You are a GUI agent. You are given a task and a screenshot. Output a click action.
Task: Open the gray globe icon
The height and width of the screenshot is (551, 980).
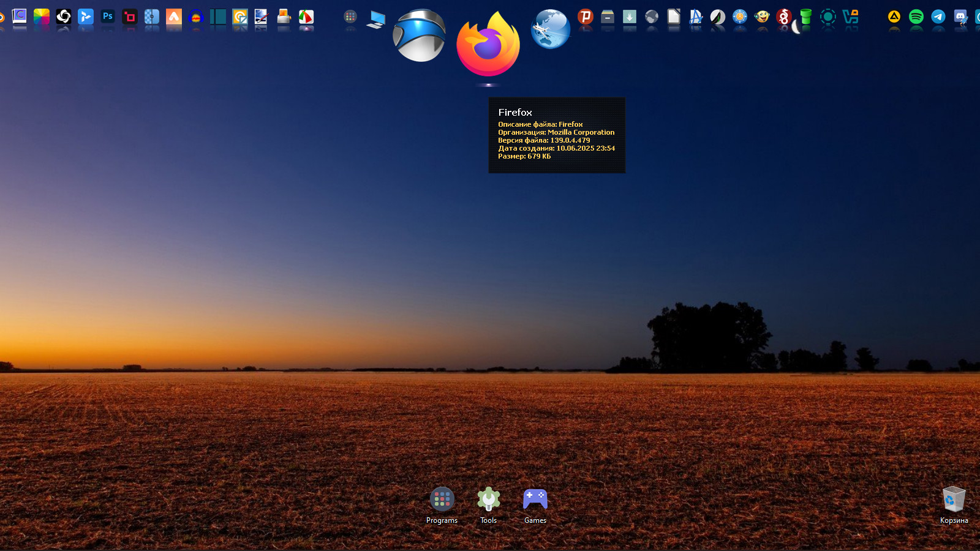click(x=652, y=17)
